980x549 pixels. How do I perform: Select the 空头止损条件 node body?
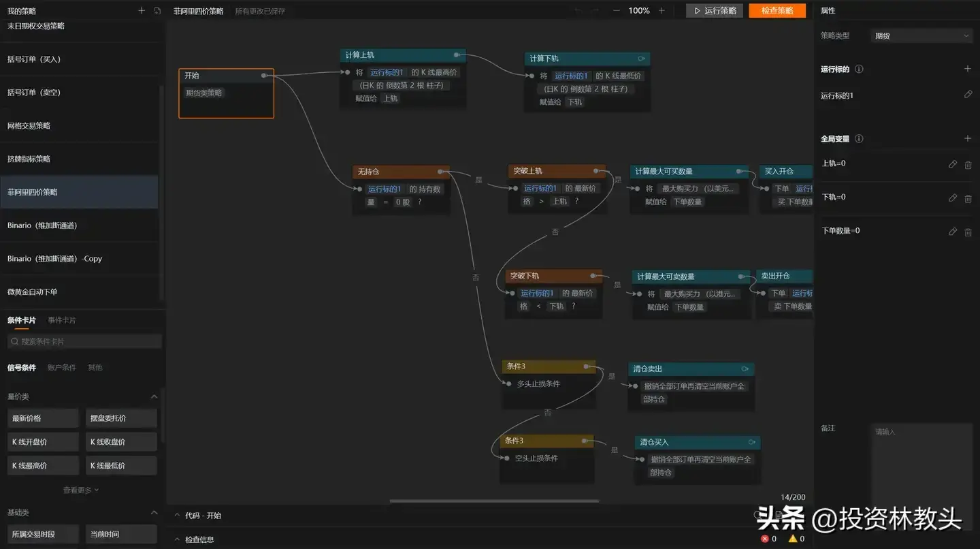point(546,465)
